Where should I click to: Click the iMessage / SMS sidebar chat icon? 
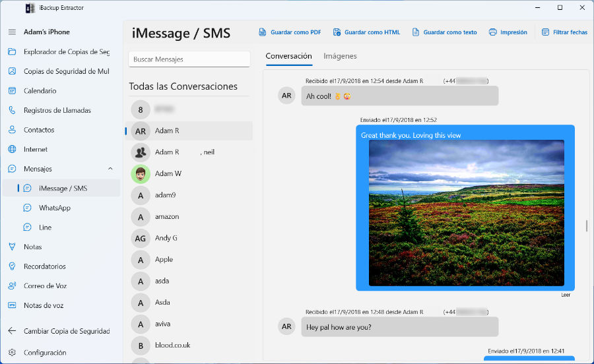pyautogui.click(x=27, y=188)
